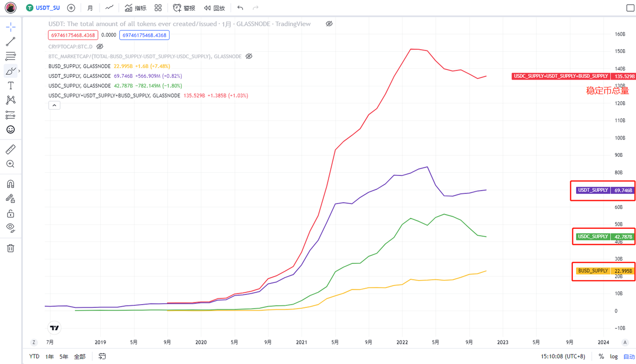Activate the zoom in tool
Screen dimensions: 636x364
point(11,164)
